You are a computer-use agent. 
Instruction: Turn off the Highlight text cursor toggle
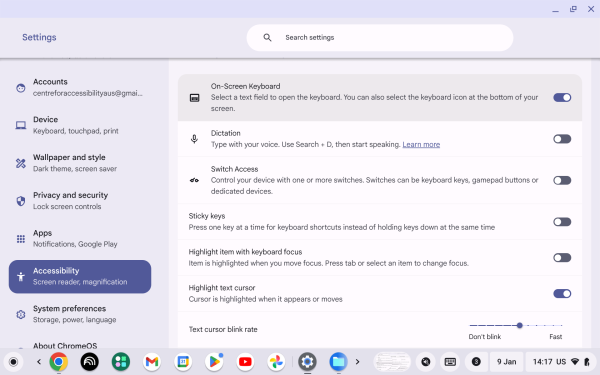562,293
